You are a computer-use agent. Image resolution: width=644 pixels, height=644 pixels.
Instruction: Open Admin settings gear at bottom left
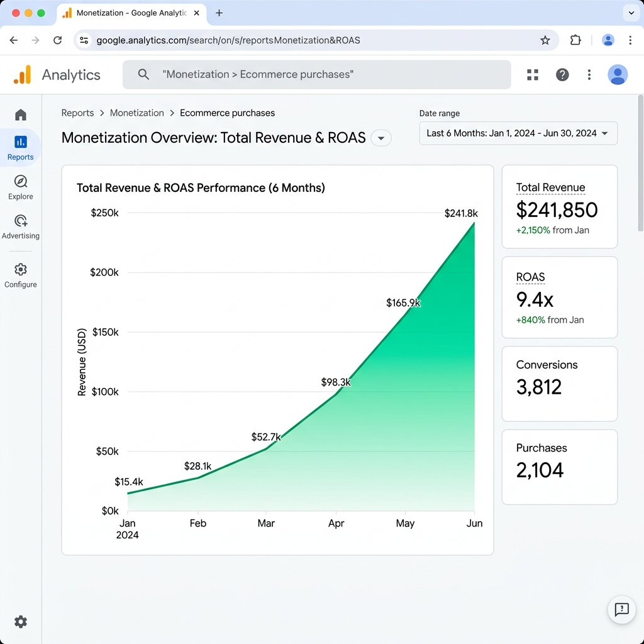coord(21,621)
